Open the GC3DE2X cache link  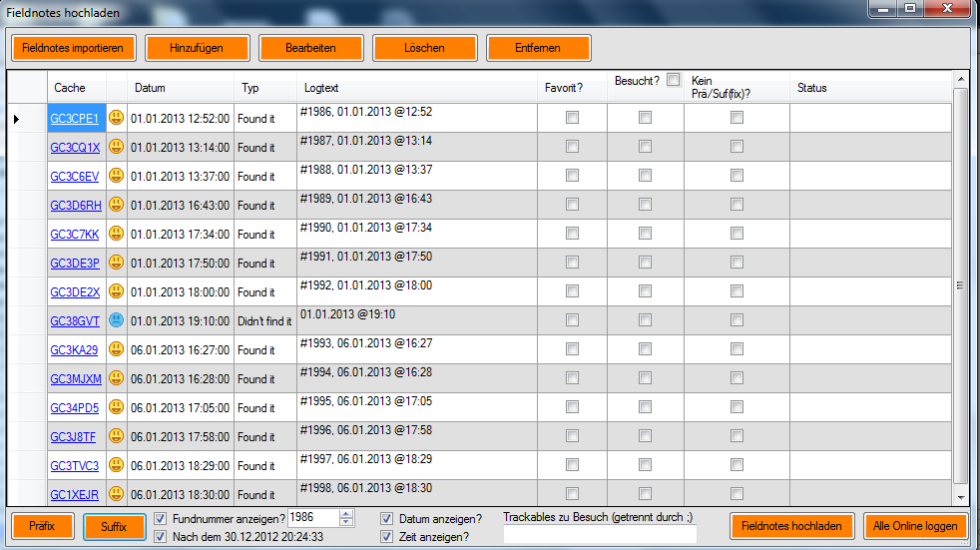pyautogui.click(x=75, y=291)
